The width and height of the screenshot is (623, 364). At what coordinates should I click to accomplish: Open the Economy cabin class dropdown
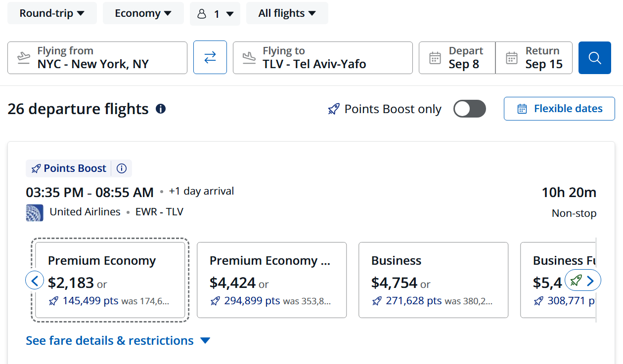click(x=143, y=13)
